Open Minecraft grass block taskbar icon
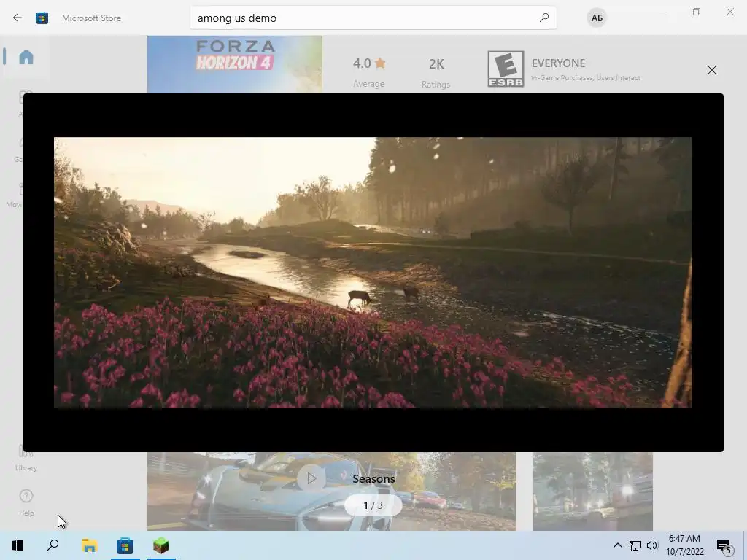This screenshot has width=747, height=560. point(161,545)
